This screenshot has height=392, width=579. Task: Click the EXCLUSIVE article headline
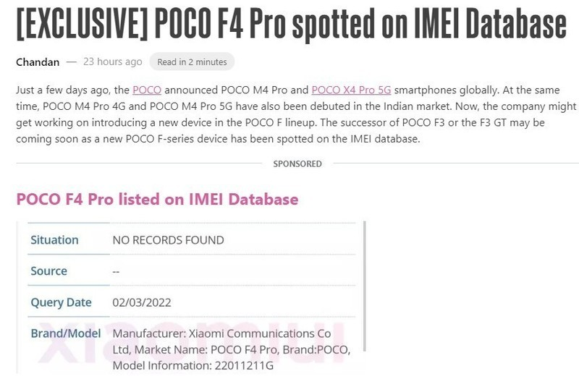pos(289,25)
